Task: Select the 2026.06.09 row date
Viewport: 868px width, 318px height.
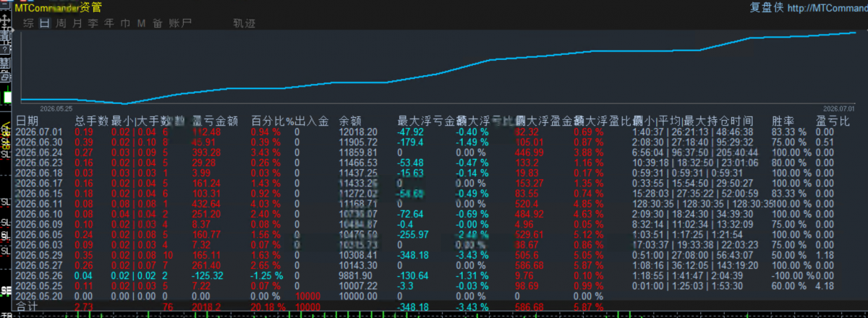Action: coord(38,225)
